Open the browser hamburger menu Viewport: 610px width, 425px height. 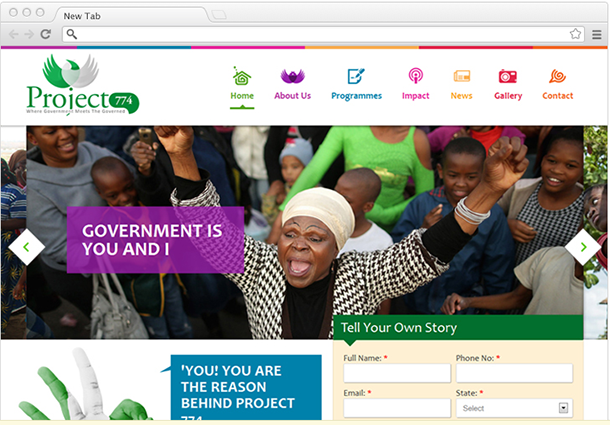(597, 34)
